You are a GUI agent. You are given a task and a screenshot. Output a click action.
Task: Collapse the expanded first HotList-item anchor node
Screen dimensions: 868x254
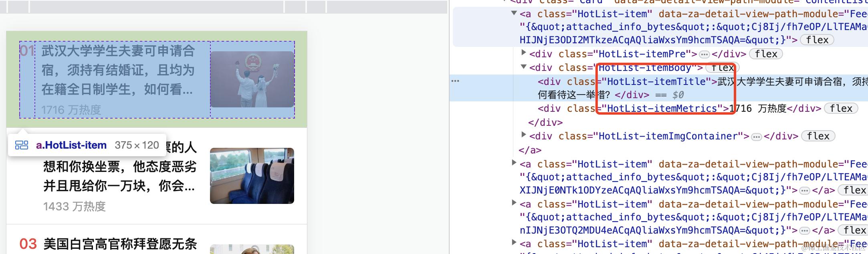[x=514, y=13]
